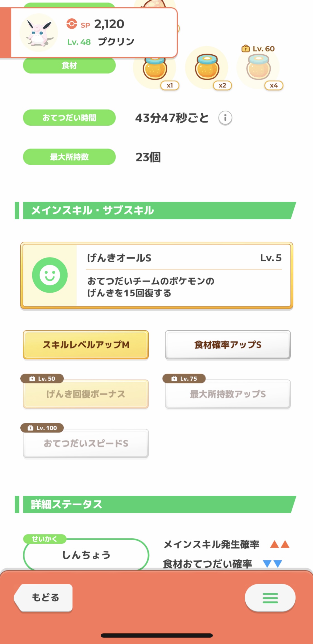Tap the Lv. 50 lock badge
Image resolution: width=313 pixels, height=644 pixels.
pos(42,378)
